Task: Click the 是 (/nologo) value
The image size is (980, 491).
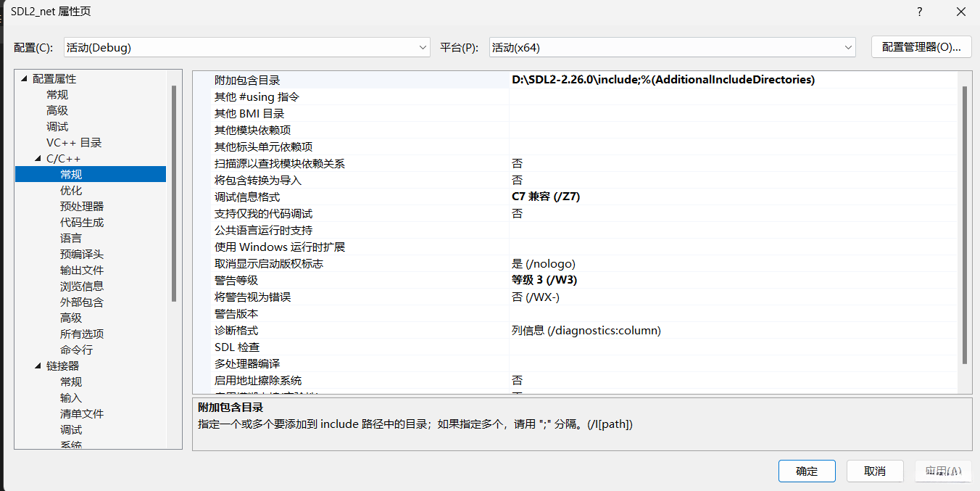Action: [544, 263]
